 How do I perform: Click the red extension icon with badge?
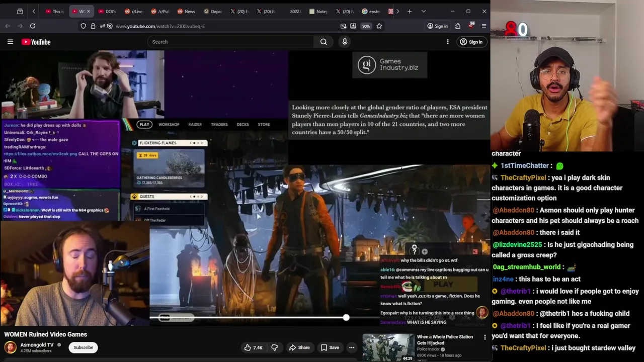[x=471, y=25]
